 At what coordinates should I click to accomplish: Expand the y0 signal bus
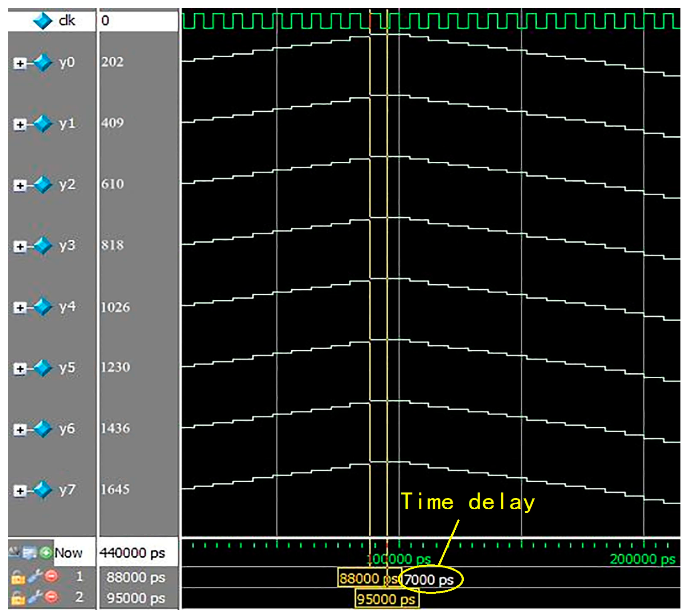[x=20, y=63]
